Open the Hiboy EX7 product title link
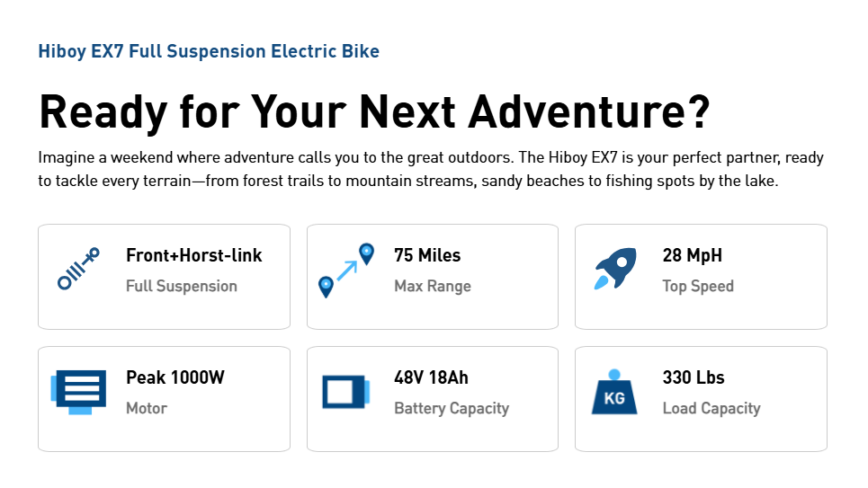The width and height of the screenshot is (868, 488). pos(209,51)
